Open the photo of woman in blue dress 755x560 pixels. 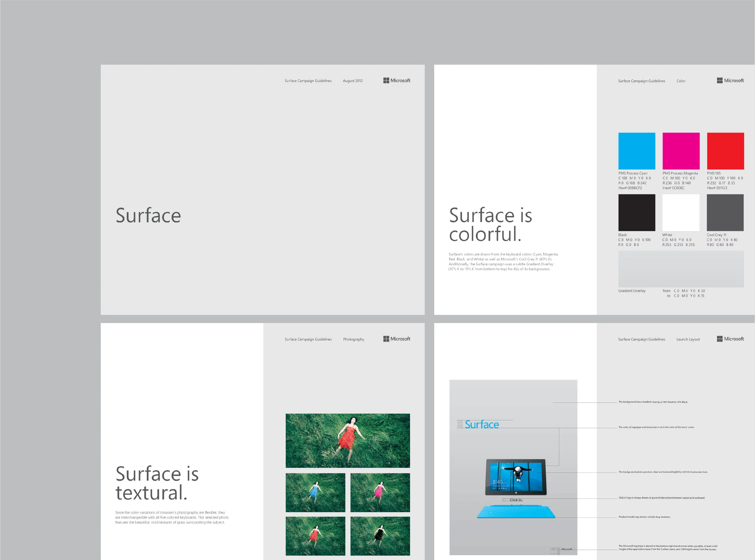tap(316, 493)
